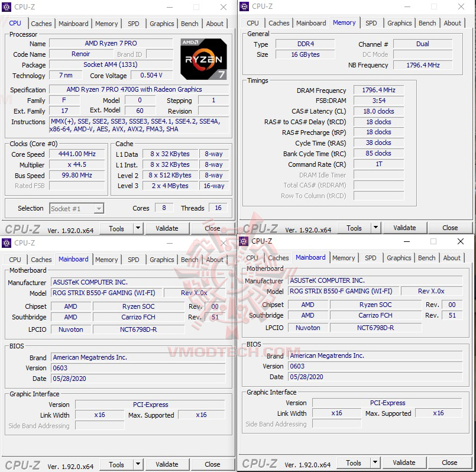Click Level 3 cache 2 x 4 MBytes value
The width and height of the screenshot is (476, 472).
pos(170,186)
